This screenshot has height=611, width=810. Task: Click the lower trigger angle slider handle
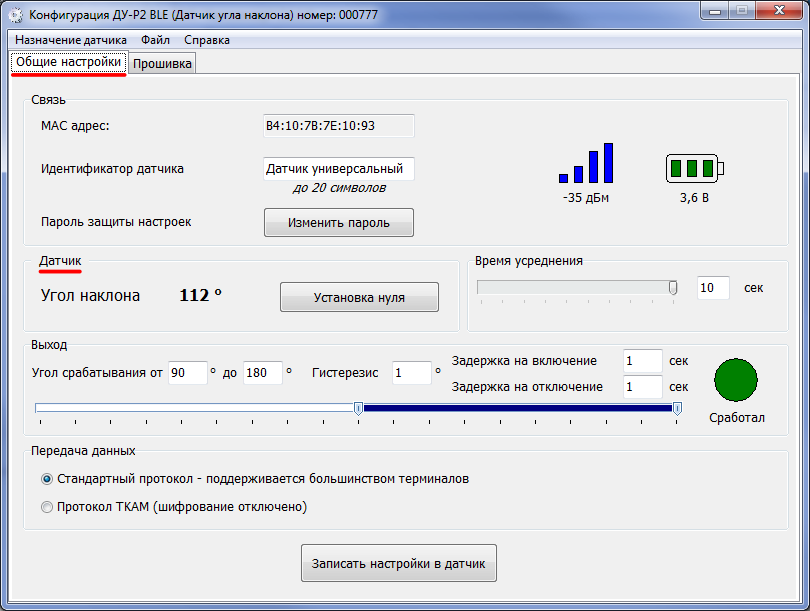[x=359, y=409]
